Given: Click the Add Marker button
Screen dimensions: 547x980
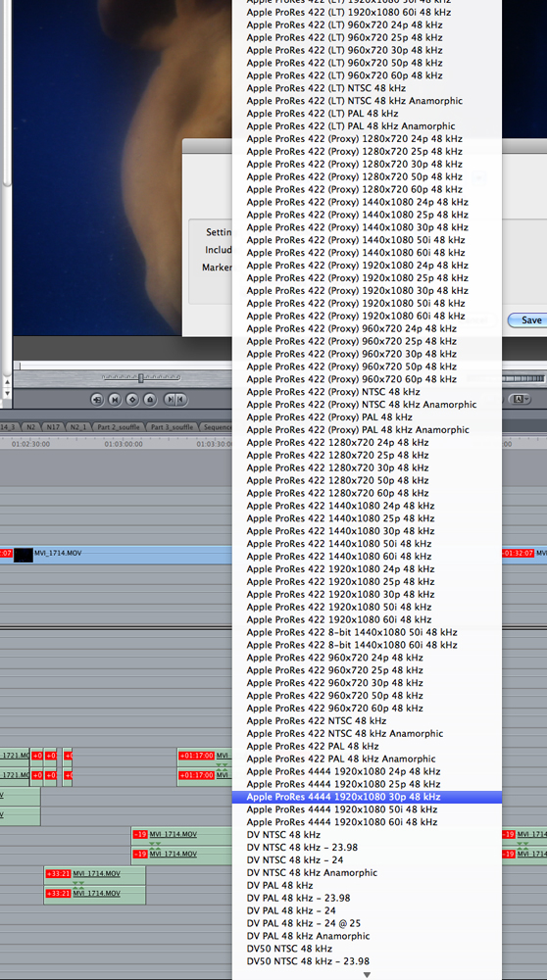Looking at the screenshot, I should (150, 400).
